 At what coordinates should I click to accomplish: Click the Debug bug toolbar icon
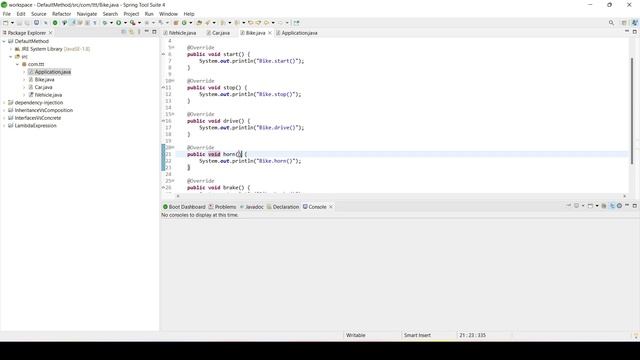pyautogui.click(x=104, y=23)
